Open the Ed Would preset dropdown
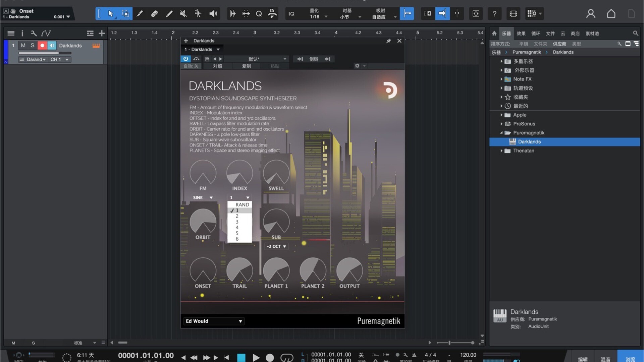This screenshot has width=644, height=362. pyautogui.click(x=213, y=321)
